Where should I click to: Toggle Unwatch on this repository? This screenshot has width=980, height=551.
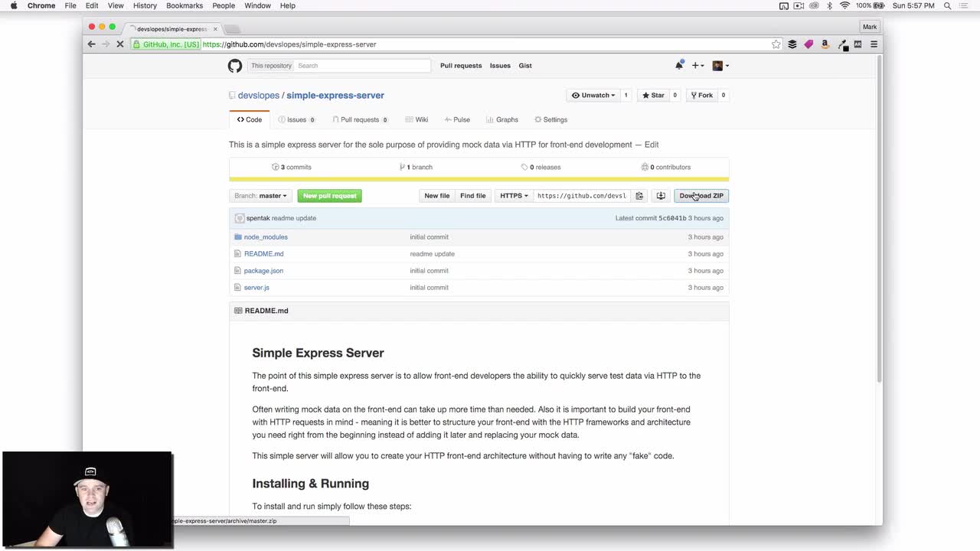pos(593,96)
